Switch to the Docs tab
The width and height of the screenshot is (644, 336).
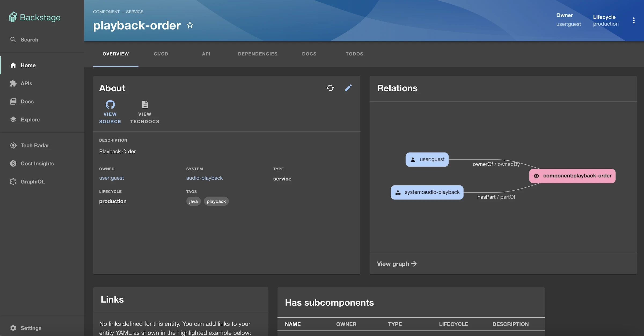point(309,54)
